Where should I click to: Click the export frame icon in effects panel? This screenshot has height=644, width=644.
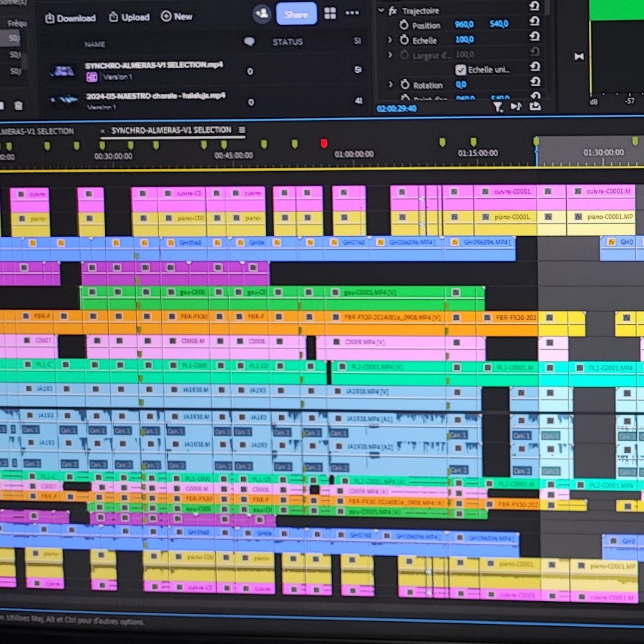pyautogui.click(x=535, y=107)
